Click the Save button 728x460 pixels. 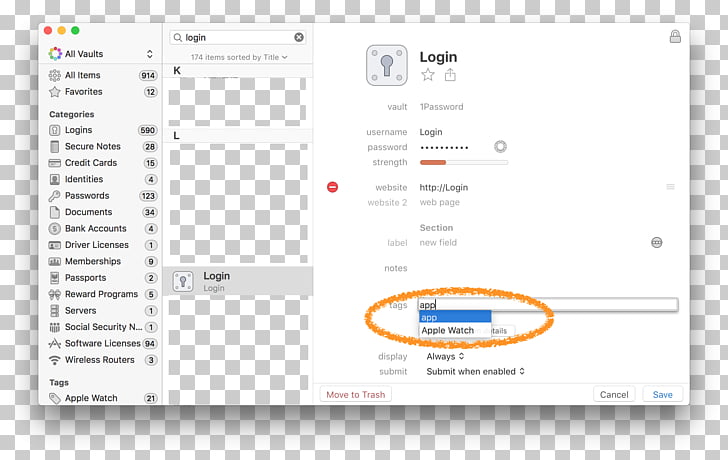(663, 394)
